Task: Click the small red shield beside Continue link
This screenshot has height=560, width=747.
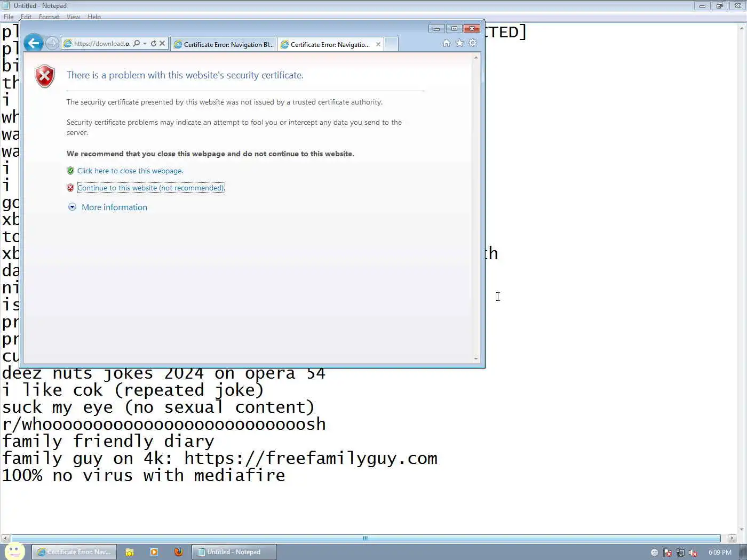Action: coord(70,188)
